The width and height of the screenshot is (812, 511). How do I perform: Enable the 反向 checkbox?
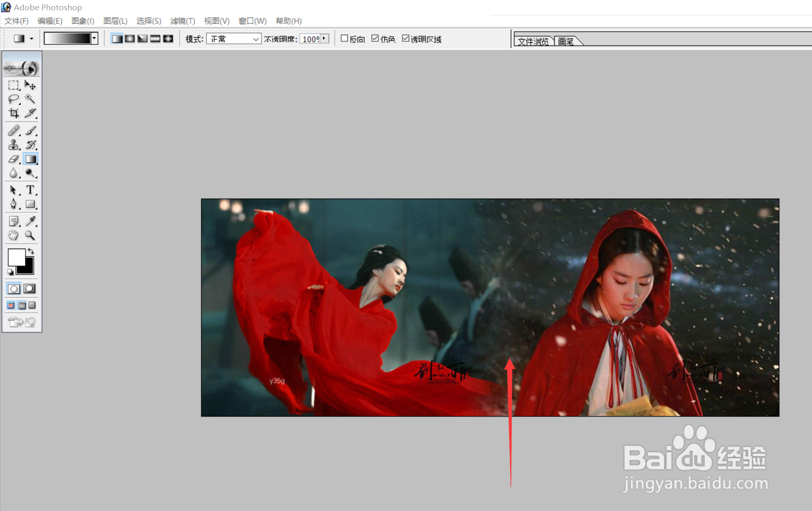pyautogui.click(x=344, y=38)
